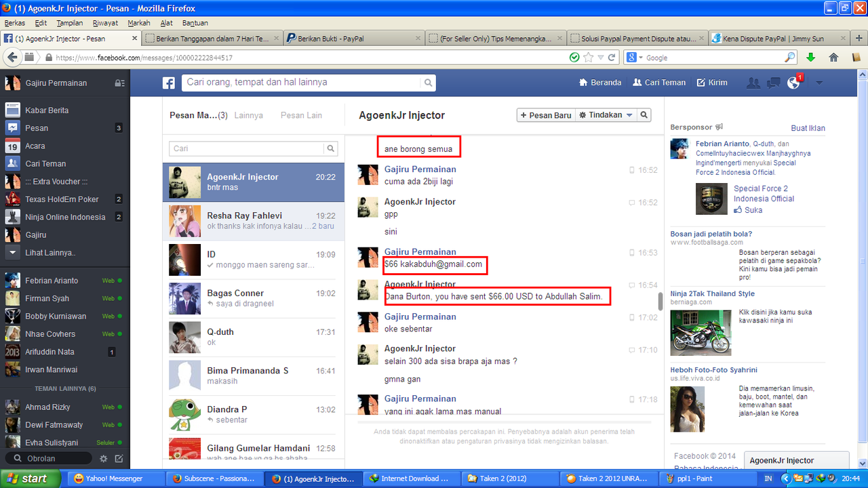Open the Tindakan dropdown
Image resolution: width=868 pixels, height=488 pixels.
pos(606,115)
